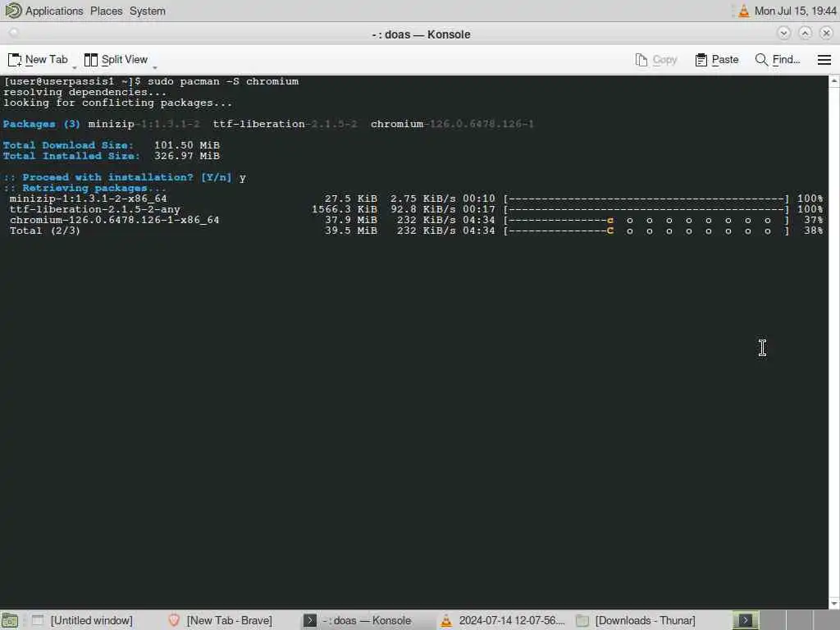Switch to the Untitled window taskbar entry
The width and height of the screenshot is (840, 630).
pyautogui.click(x=82, y=620)
